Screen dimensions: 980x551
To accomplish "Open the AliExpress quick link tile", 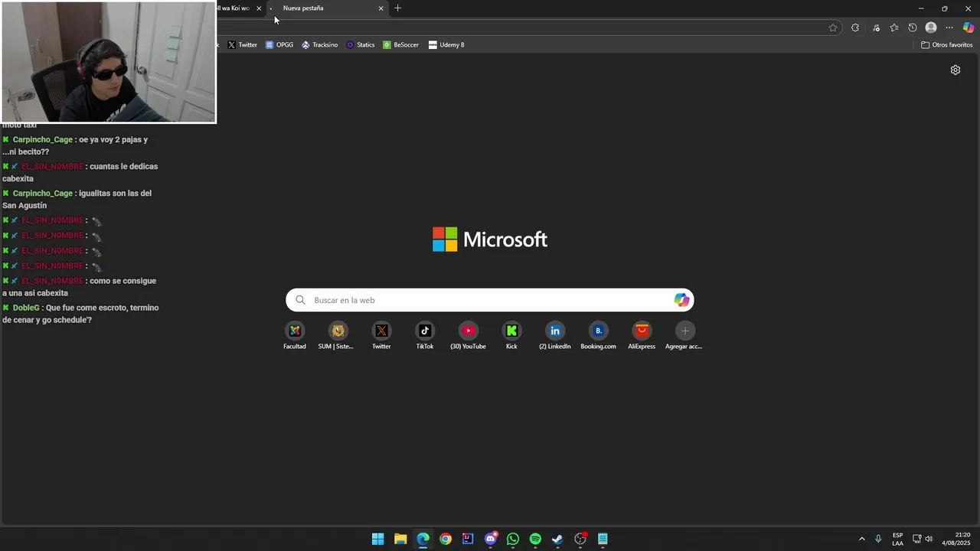I will (642, 335).
